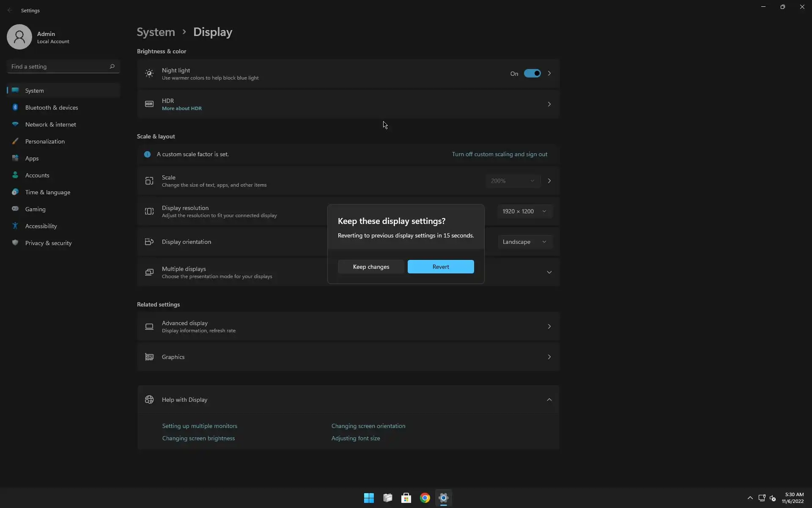
Task: Click Turn off custom scaling and sign out
Action: (x=499, y=154)
